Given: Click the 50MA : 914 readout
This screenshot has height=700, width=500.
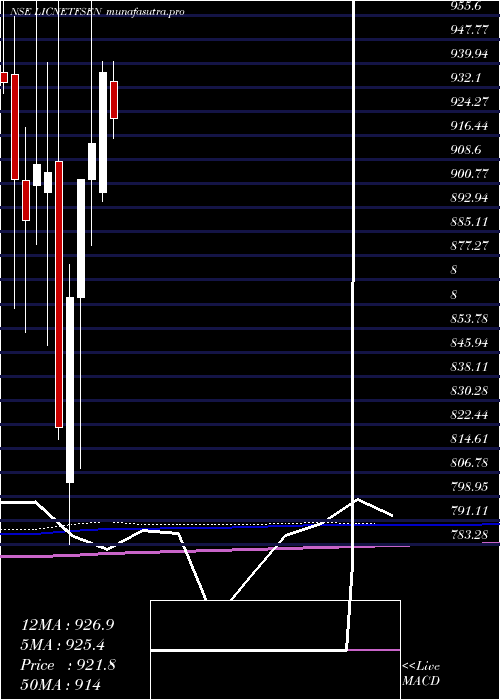Looking at the screenshot, I should pyautogui.click(x=61, y=685).
